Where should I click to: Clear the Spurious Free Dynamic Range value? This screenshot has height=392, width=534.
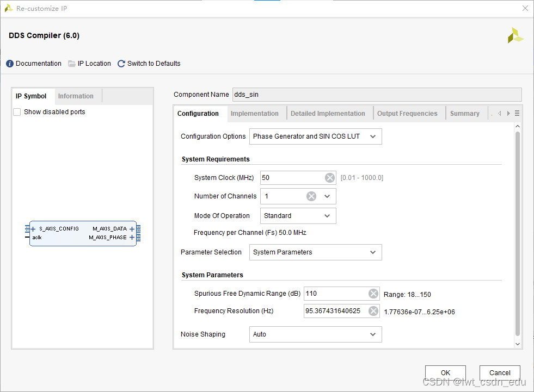(373, 293)
